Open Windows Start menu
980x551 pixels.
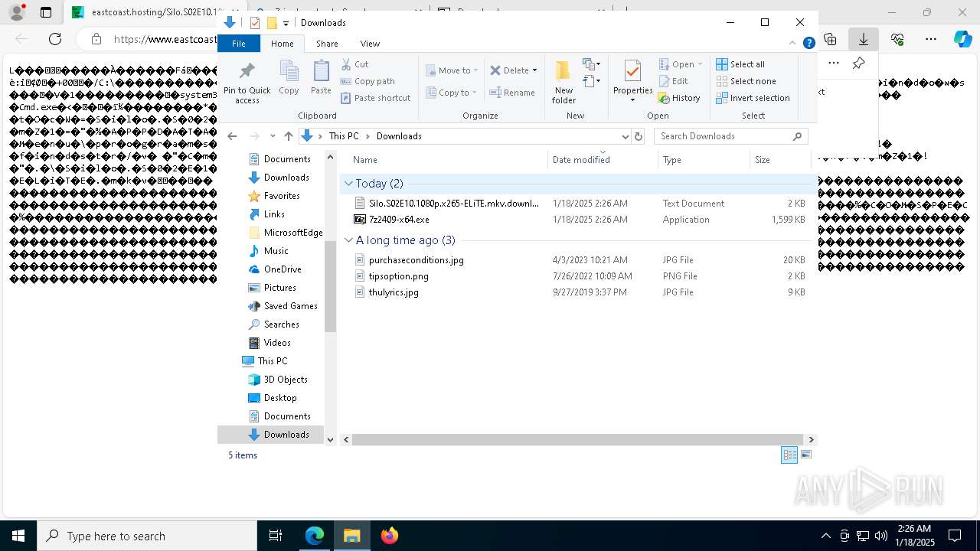click(18, 536)
